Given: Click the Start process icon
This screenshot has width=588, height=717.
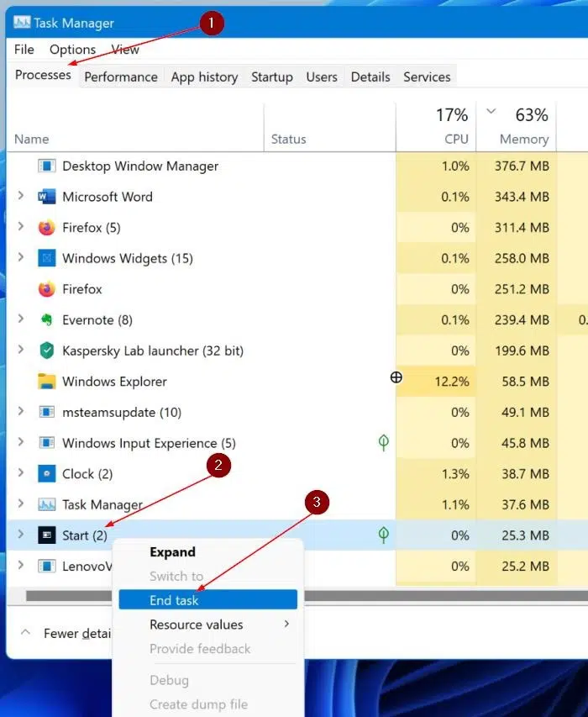Looking at the screenshot, I should pos(46,535).
